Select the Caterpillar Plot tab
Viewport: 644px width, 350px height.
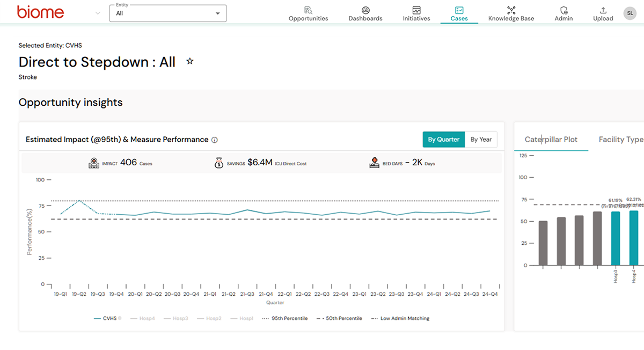pos(551,140)
